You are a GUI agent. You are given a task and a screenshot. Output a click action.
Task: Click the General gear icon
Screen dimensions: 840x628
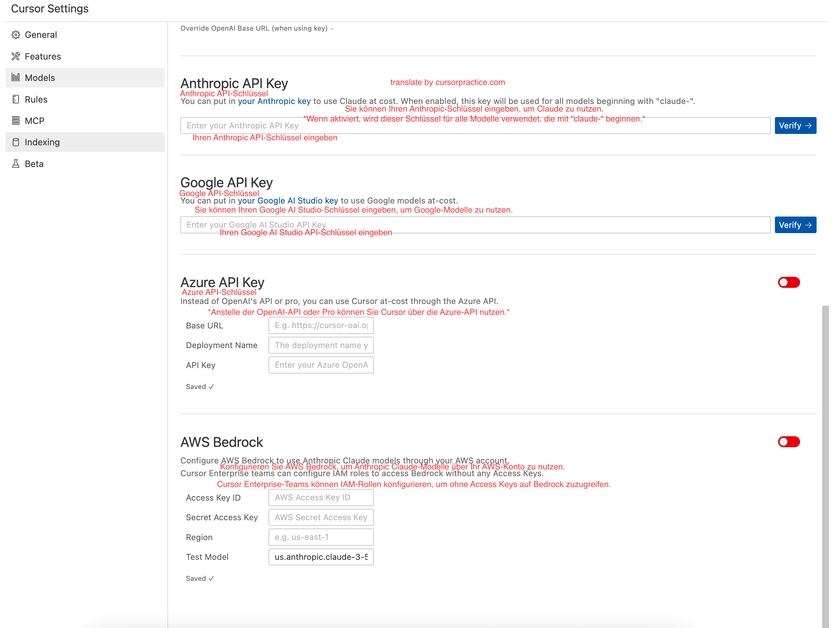coord(15,35)
